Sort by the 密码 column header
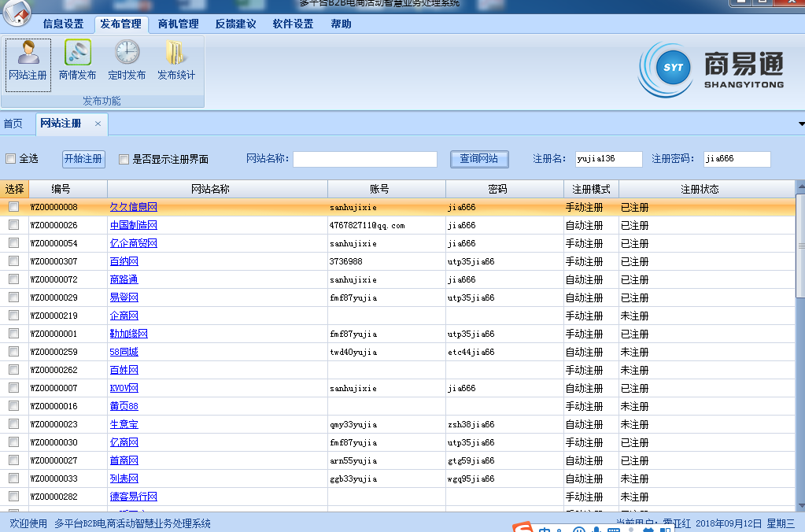The image size is (805, 532). coord(504,189)
